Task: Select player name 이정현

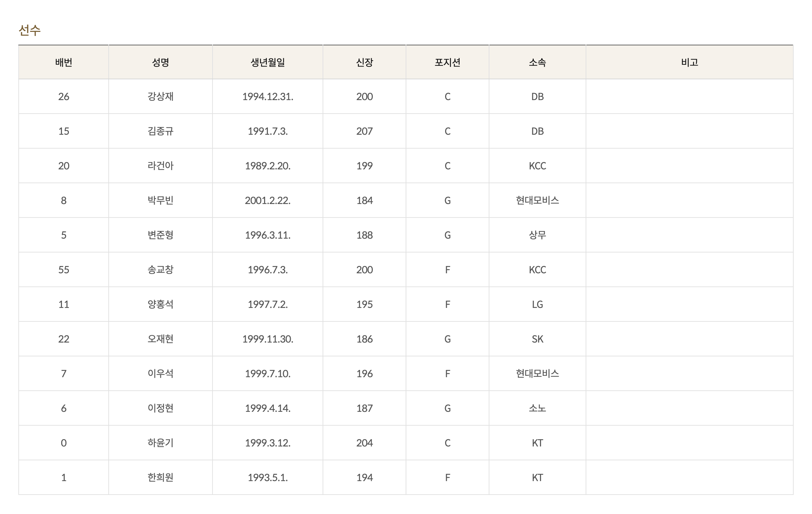Action: click(161, 408)
